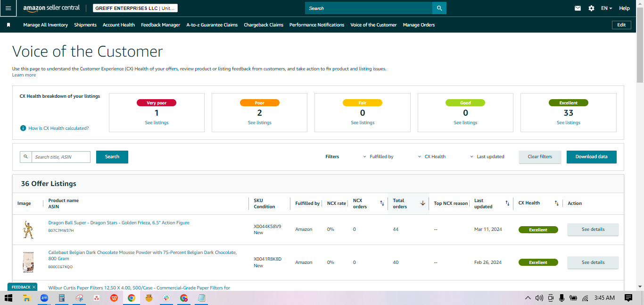Viewport: 644px width, 305px height.
Task: Open Windows Start menu
Action: click(8, 298)
